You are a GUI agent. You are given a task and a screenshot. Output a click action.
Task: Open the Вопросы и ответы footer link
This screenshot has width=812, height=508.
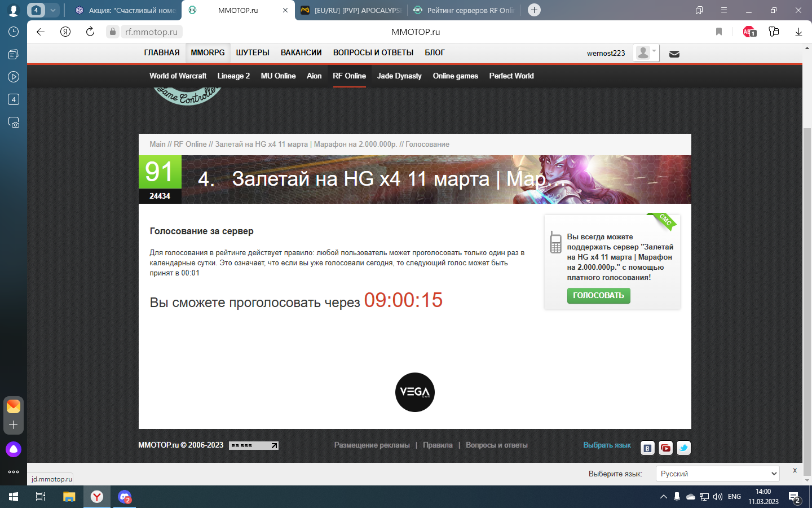[497, 445]
